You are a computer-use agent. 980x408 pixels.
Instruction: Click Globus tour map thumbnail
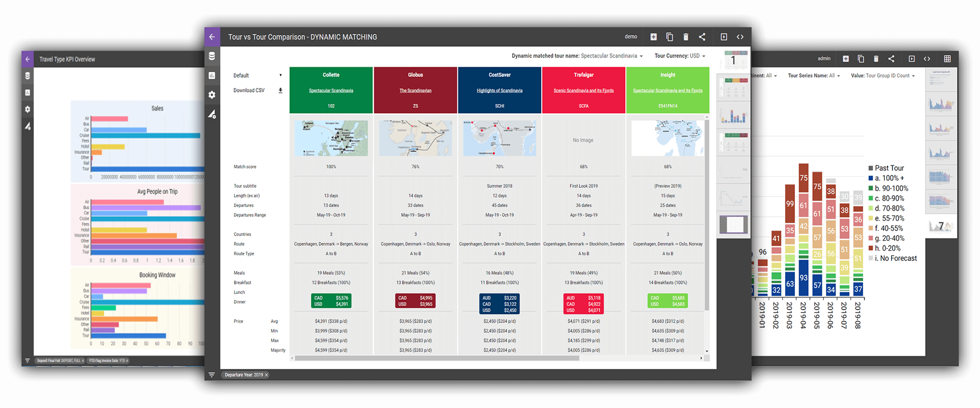pos(415,138)
